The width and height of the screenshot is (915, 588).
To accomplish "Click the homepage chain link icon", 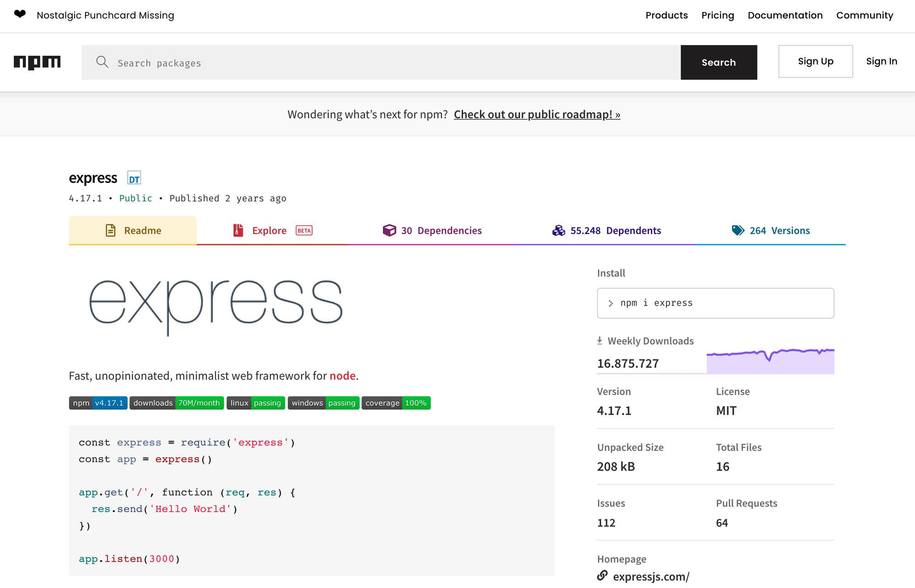I will 603,576.
